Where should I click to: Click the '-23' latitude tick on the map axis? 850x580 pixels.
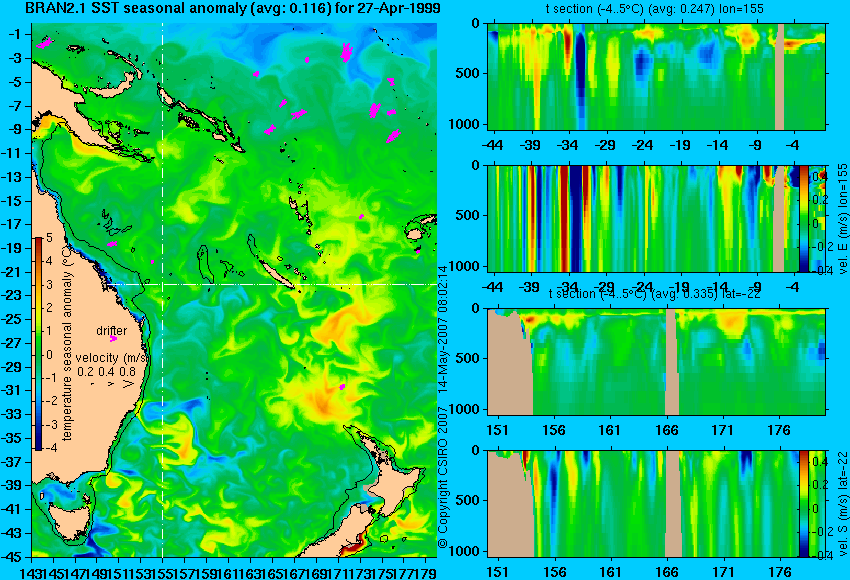click(11, 295)
